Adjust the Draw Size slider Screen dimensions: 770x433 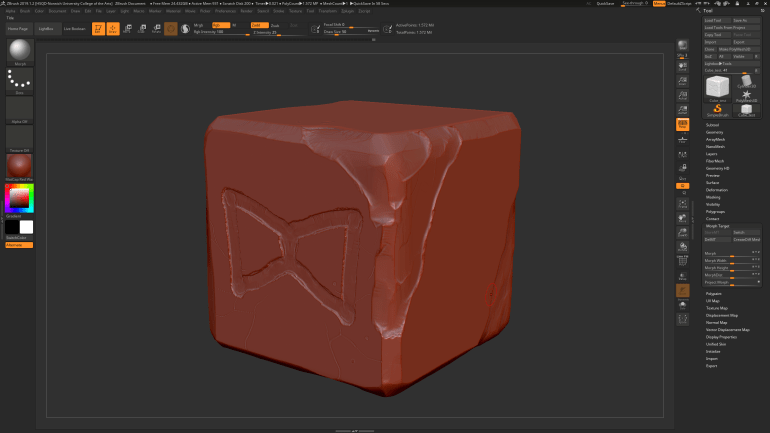[x=352, y=32]
